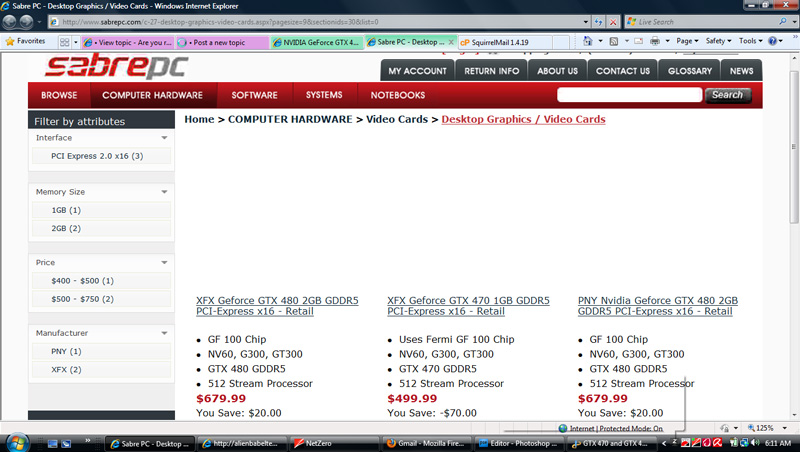
Task: Refresh the page using the address bar icon
Action: click(598, 22)
